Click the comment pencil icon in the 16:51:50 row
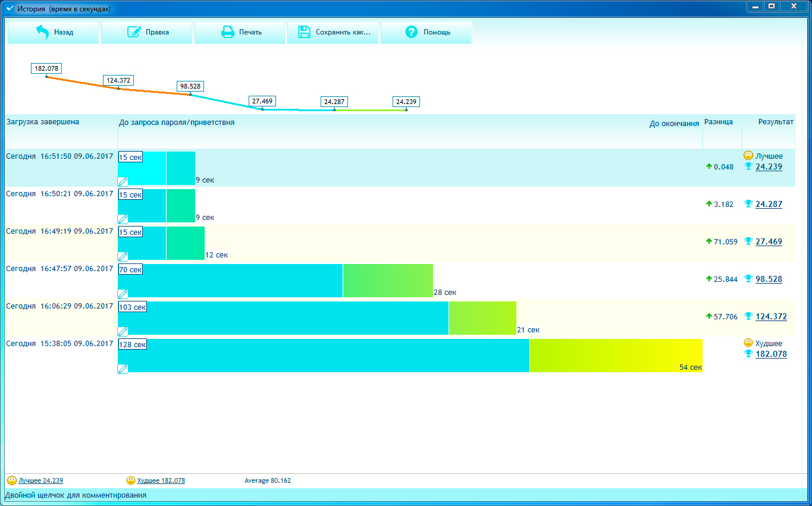The height and width of the screenshot is (506, 812). click(x=123, y=181)
